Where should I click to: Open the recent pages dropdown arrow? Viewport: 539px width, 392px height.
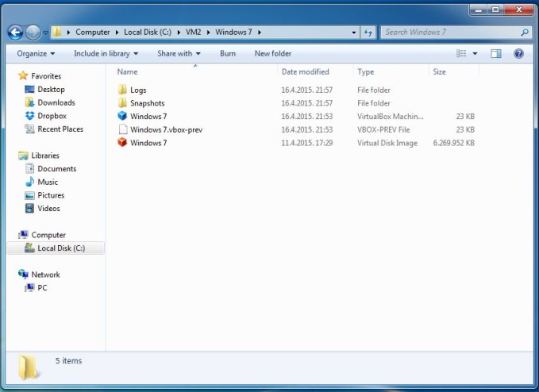(x=45, y=33)
